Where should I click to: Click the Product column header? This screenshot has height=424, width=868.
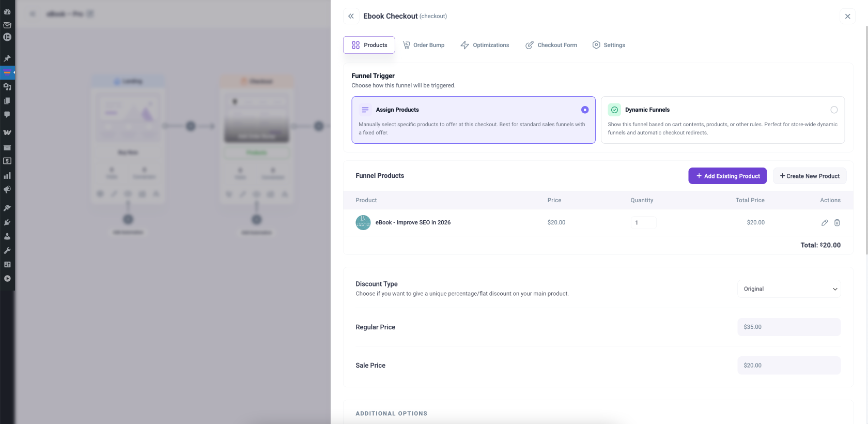click(366, 200)
